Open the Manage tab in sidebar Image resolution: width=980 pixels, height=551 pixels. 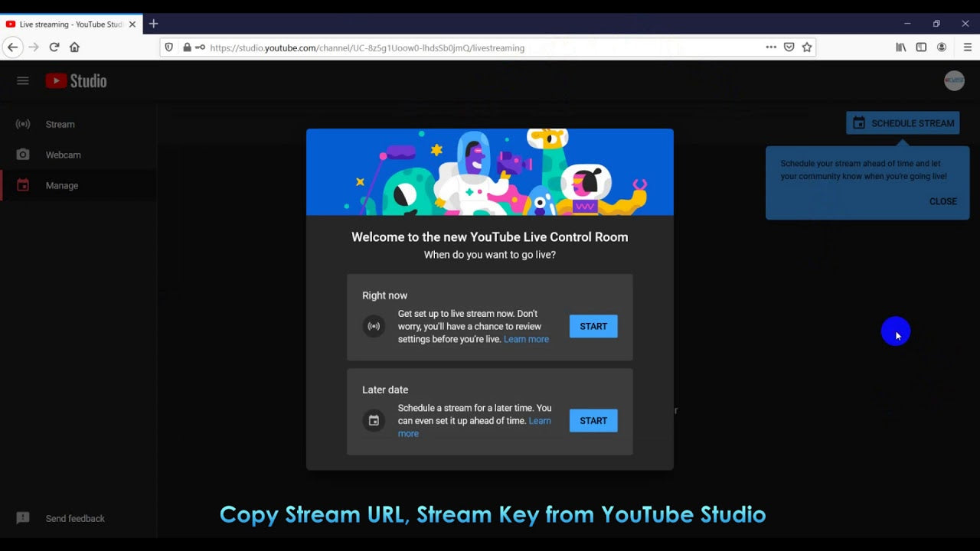point(61,185)
